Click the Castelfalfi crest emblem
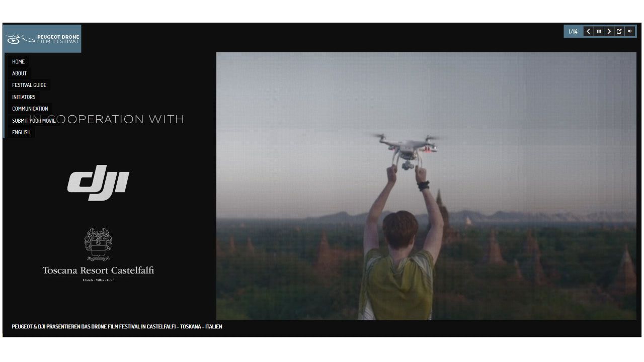Viewport: 644px width, 362px height. (98, 245)
